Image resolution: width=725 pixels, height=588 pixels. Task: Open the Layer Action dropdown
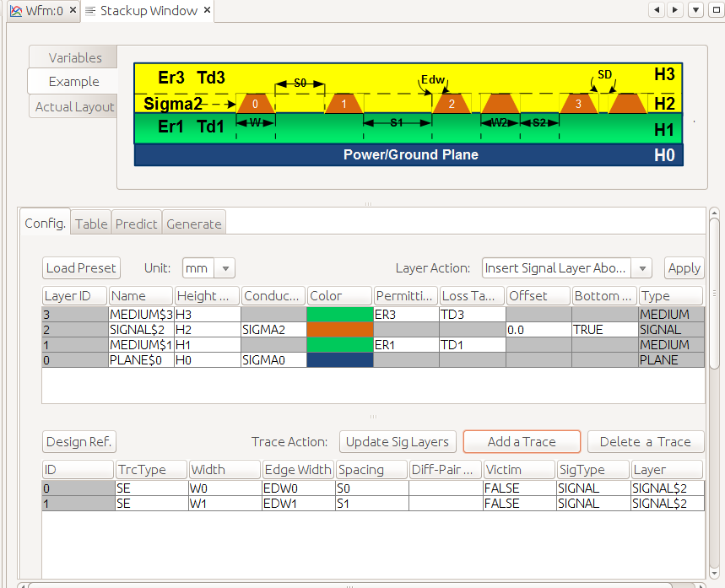642,268
